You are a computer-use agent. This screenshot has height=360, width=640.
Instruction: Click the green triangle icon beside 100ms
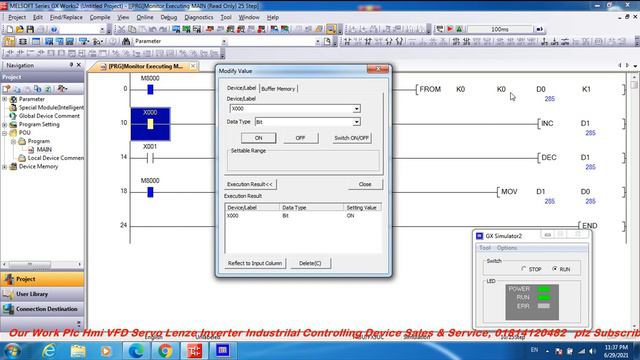click(x=460, y=29)
